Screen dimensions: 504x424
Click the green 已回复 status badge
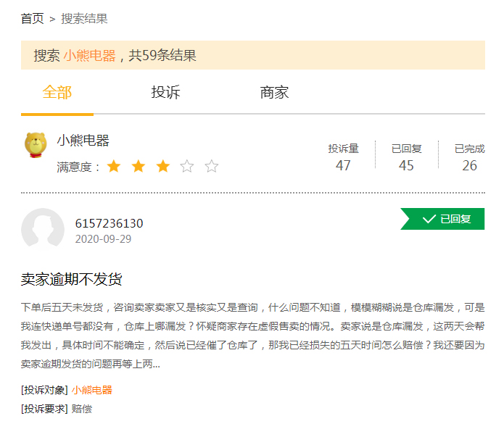point(442,219)
